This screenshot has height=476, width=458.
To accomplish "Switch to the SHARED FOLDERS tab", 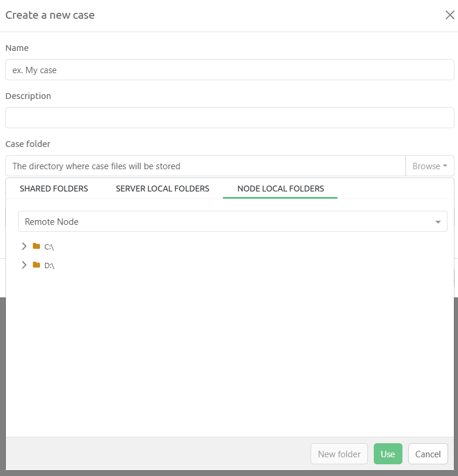I will point(54,189).
